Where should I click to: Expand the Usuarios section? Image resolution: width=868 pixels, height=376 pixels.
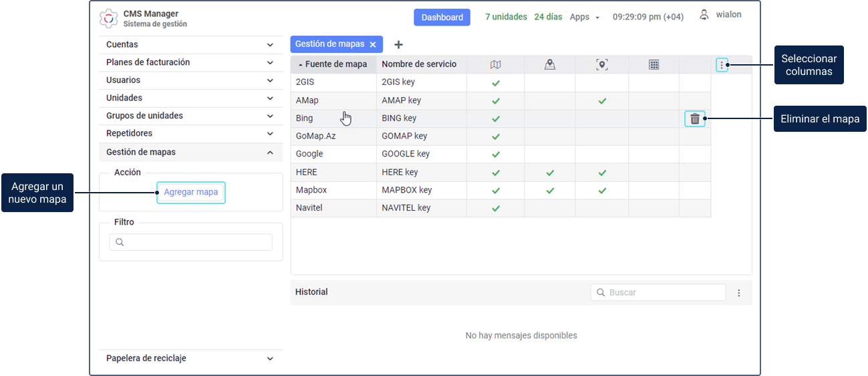(270, 80)
